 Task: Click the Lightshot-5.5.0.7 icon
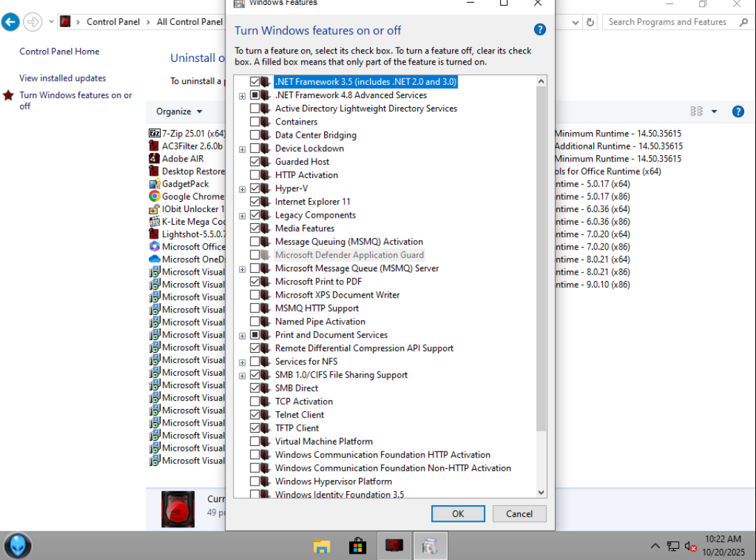click(154, 234)
